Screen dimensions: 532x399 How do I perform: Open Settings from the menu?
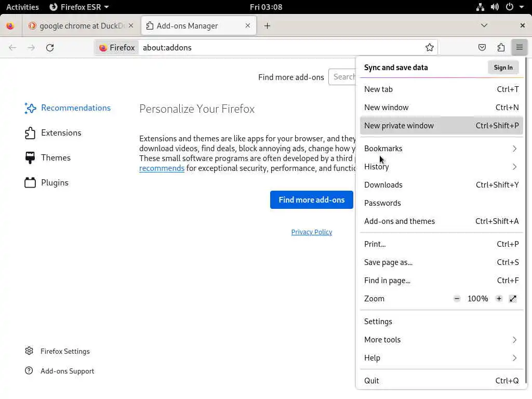coord(442,322)
